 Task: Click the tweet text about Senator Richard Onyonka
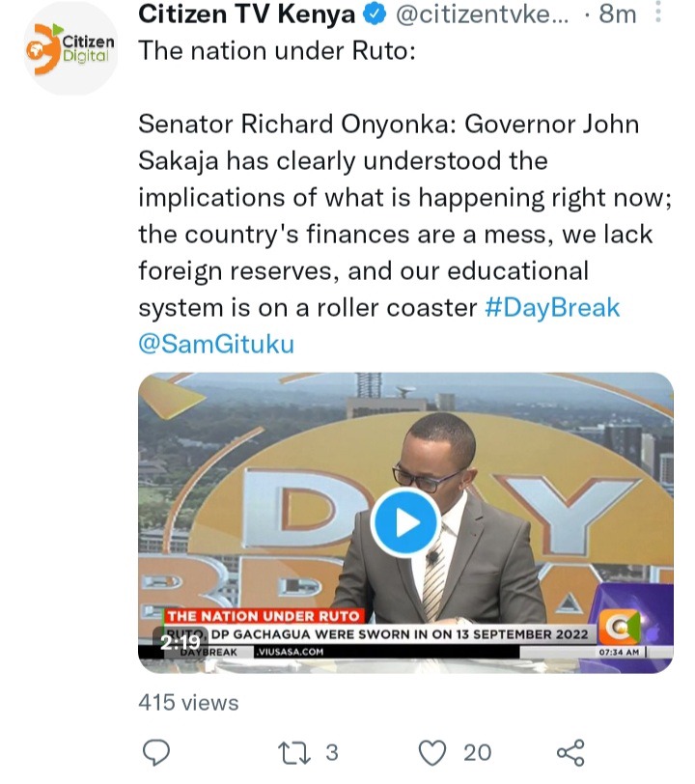click(405, 215)
